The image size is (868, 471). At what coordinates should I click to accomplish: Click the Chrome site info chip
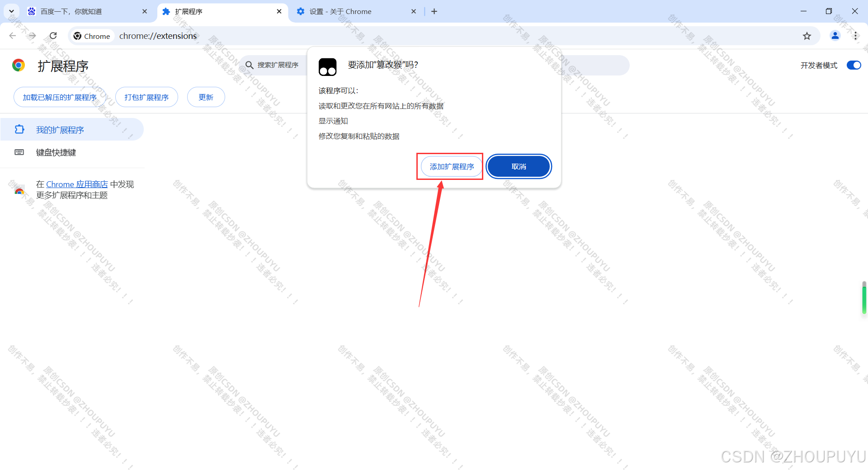92,36
